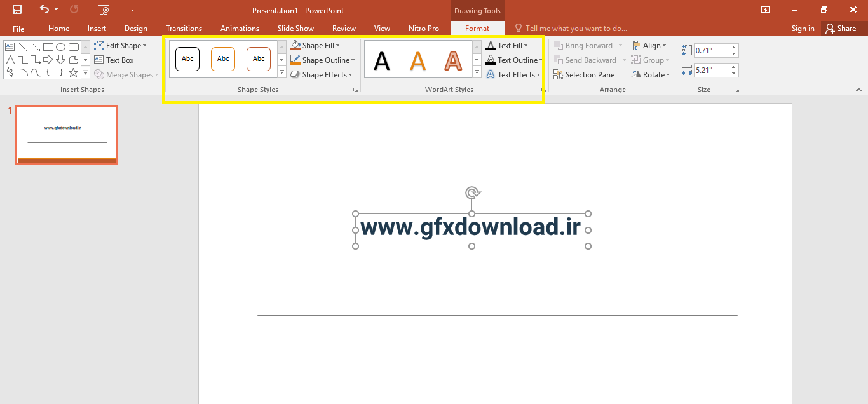This screenshot has height=404, width=868.
Task: Select slide 1 thumbnail
Action: click(67, 135)
